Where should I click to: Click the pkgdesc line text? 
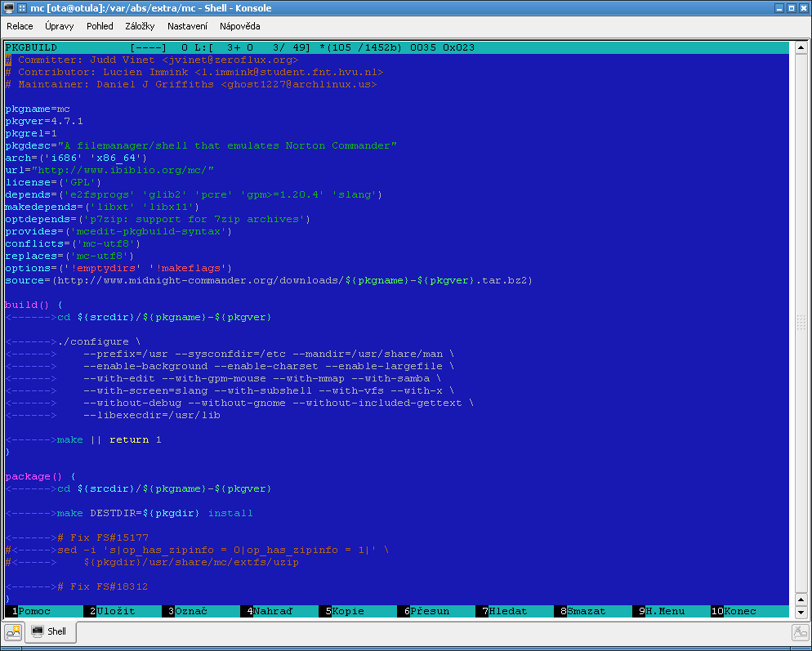click(x=201, y=145)
